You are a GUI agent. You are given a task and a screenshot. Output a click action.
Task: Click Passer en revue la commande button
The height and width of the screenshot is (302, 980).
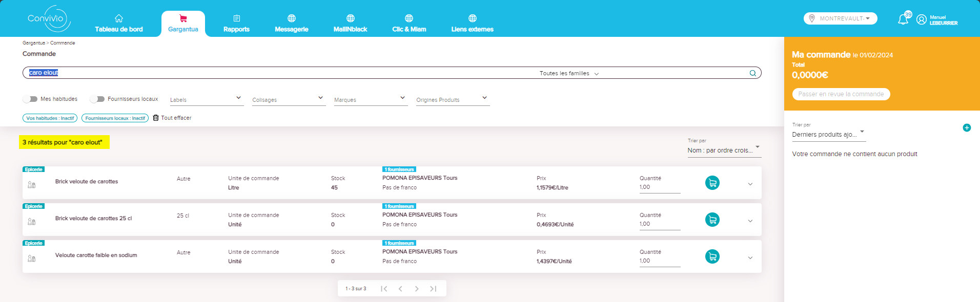pyautogui.click(x=841, y=94)
